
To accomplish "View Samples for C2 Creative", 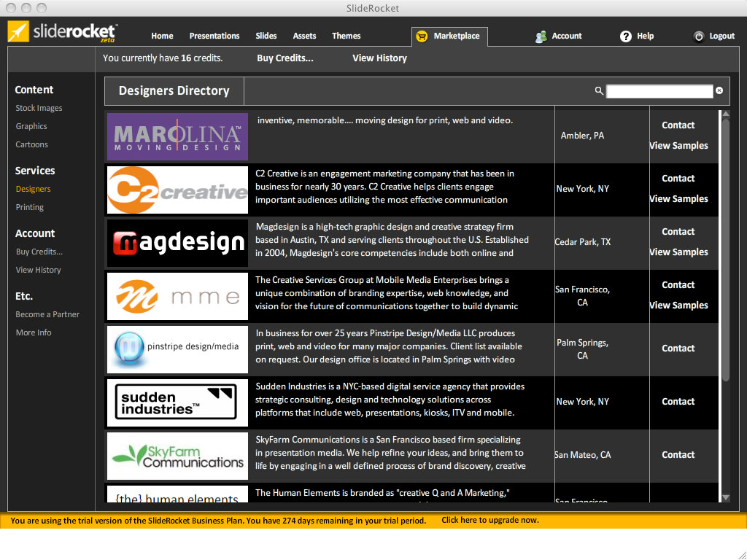I will pos(678,199).
